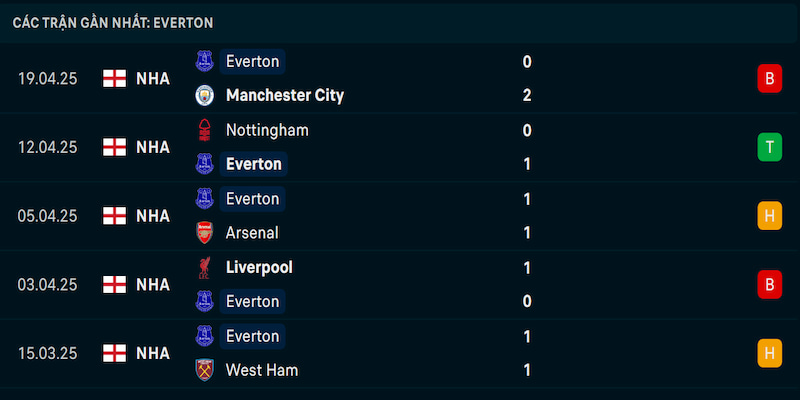Open the West Ham team link
This screenshot has width=800, height=400.
click(x=262, y=370)
